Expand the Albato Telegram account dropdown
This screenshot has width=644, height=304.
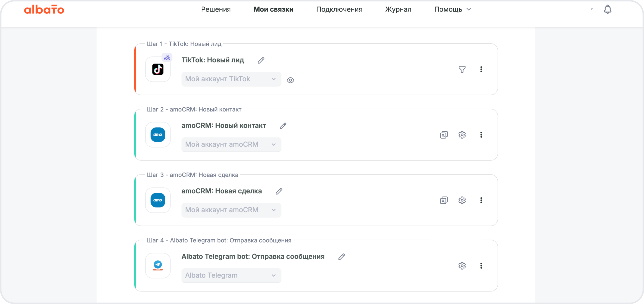coord(231,275)
